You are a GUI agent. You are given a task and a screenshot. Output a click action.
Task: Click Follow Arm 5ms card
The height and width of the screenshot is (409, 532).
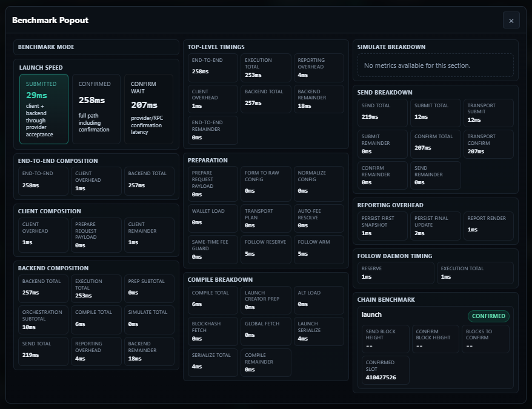(319, 250)
